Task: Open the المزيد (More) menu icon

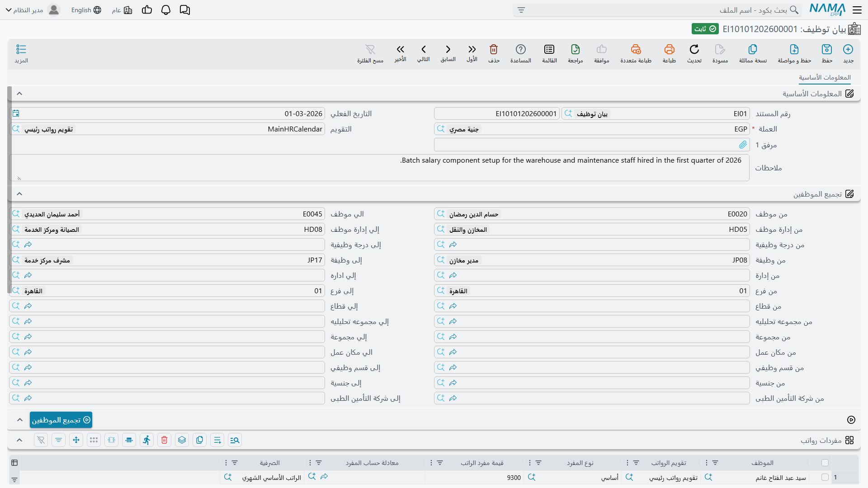Action: click(x=21, y=49)
